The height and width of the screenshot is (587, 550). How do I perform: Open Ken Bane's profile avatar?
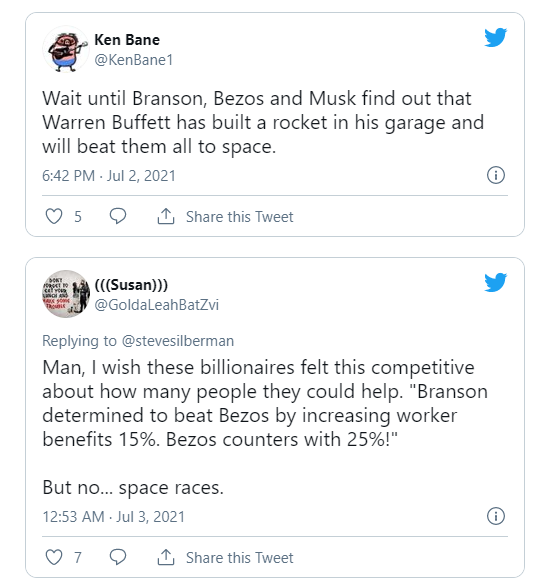pos(66,50)
